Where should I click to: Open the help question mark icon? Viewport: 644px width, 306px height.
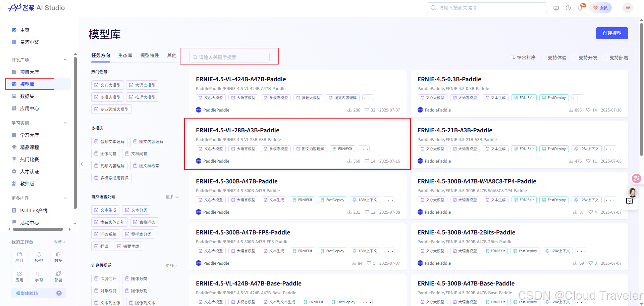point(568,8)
